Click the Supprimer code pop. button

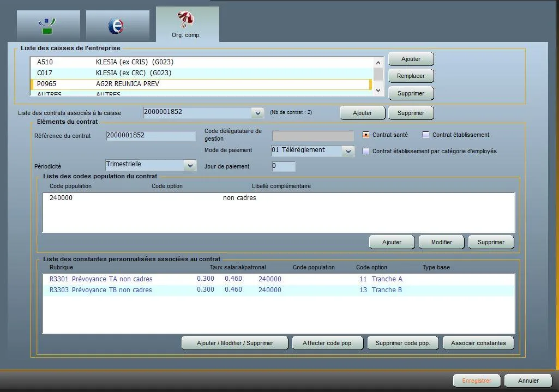403,343
